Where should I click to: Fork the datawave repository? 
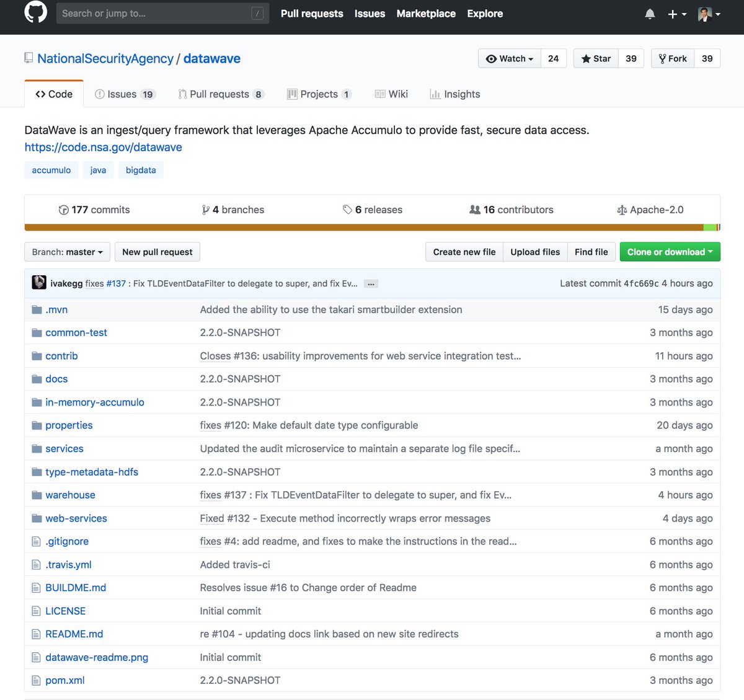tap(673, 58)
